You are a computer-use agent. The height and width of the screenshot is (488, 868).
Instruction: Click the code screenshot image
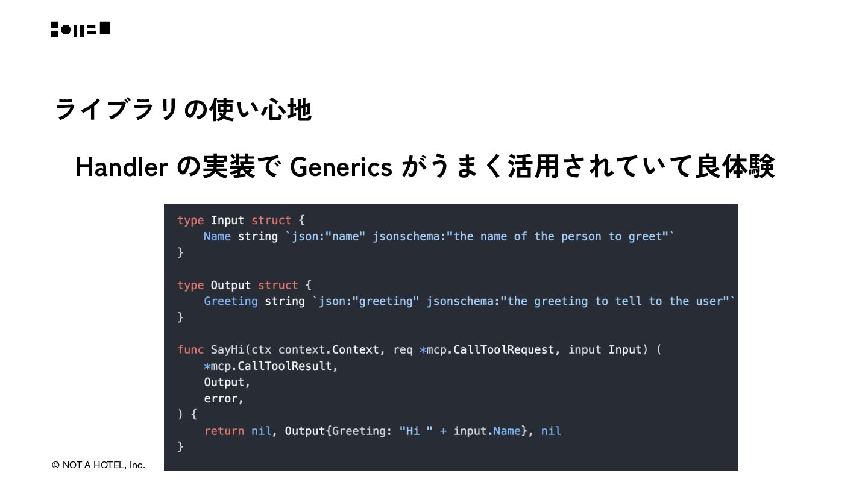tap(451, 337)
